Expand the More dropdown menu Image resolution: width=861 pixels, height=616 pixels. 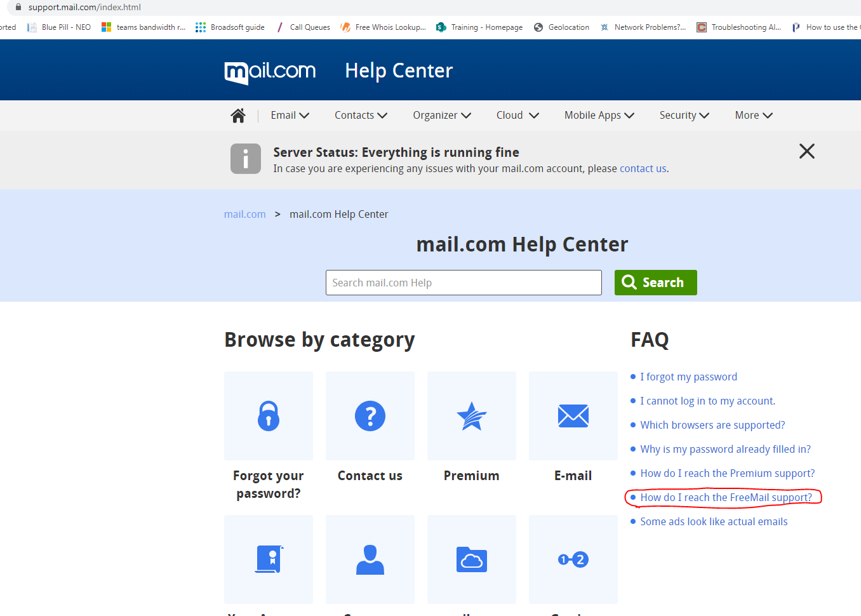tap(754, 116)
